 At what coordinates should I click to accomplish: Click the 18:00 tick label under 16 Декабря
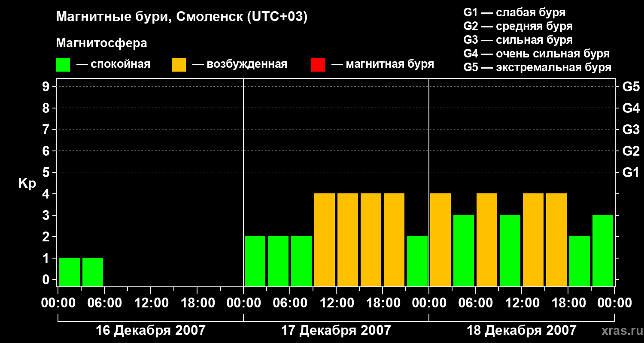(197, 303)
